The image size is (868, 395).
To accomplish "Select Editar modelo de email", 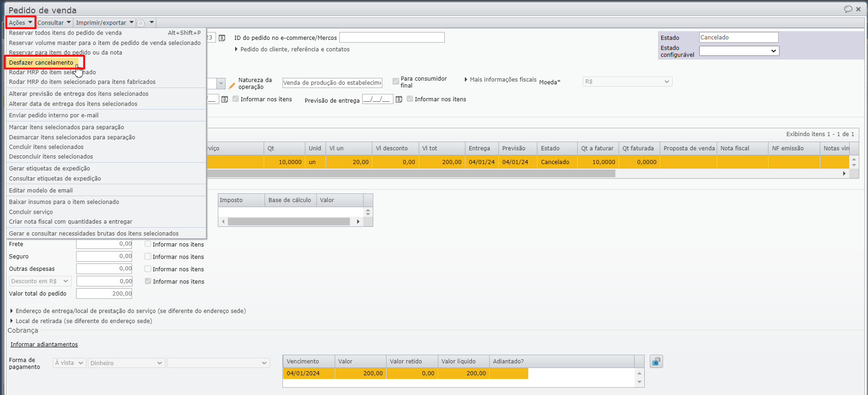I will (106, 191).
